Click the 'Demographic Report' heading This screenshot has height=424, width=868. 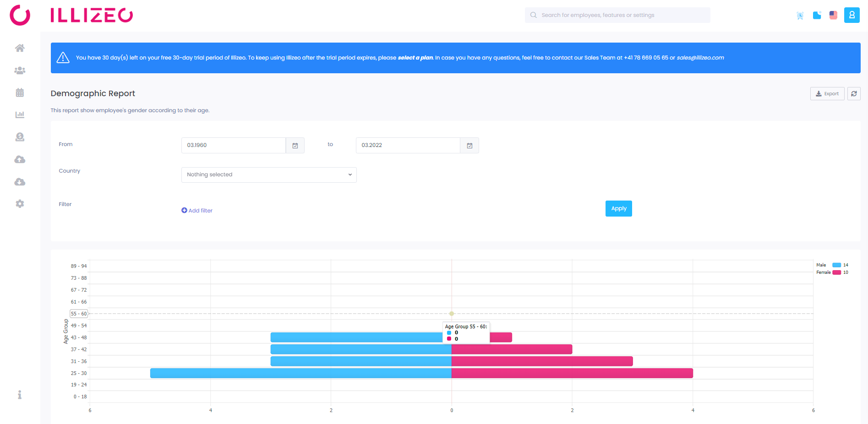click(93, 93)
